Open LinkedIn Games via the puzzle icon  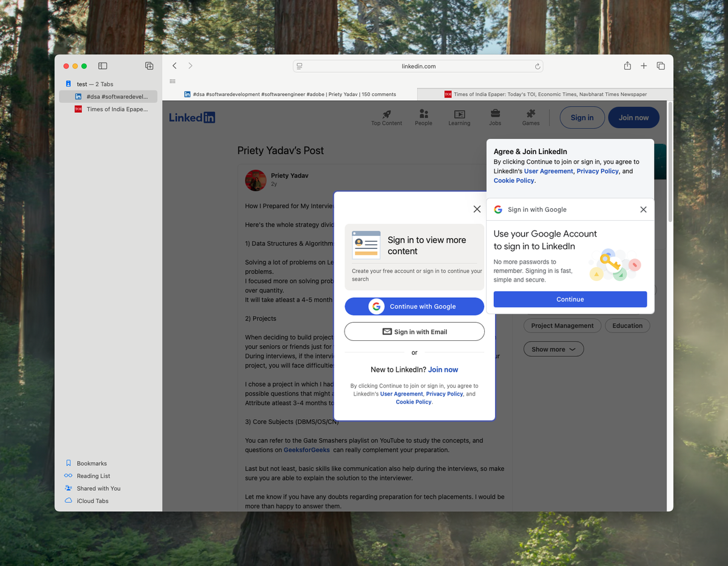coord(530,113)
